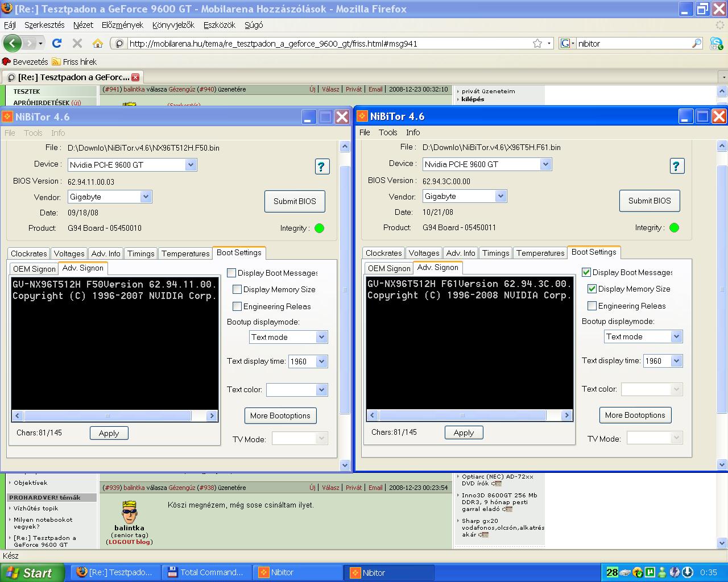Open the URL bar history dropdown arrow

549,43
